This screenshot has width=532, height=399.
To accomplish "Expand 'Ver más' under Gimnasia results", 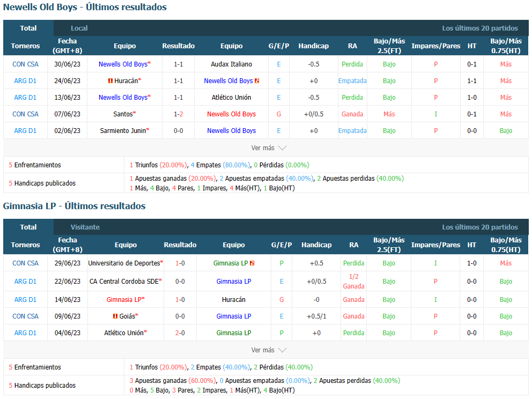I will [x=269, y=350].
